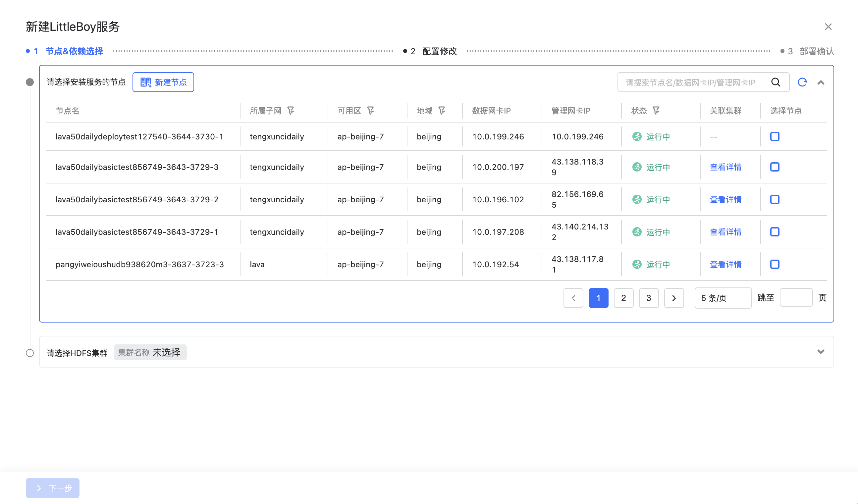Open the 状态 column filter icon

[656, 111]
